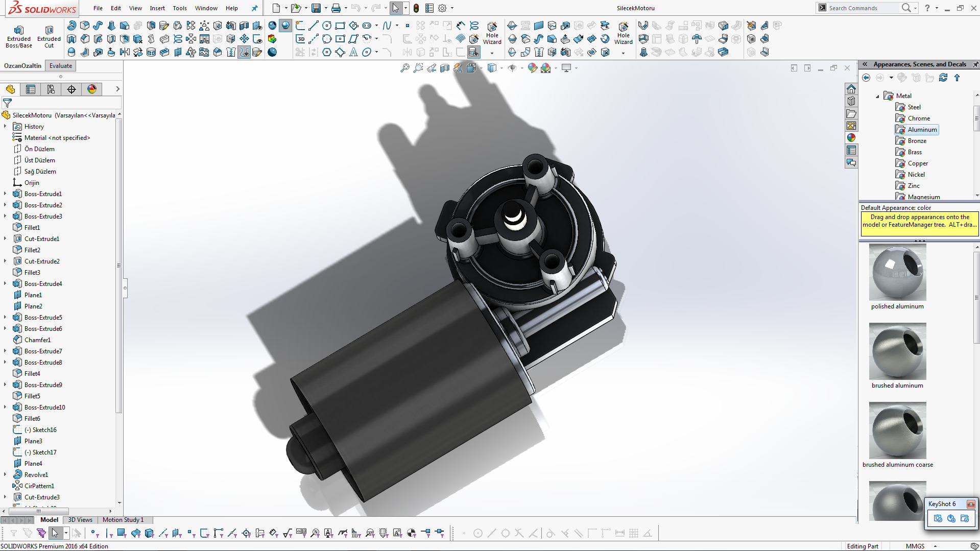
Task: Open the Tools menu
Action: pyautogui.click(x=180, y=8)
